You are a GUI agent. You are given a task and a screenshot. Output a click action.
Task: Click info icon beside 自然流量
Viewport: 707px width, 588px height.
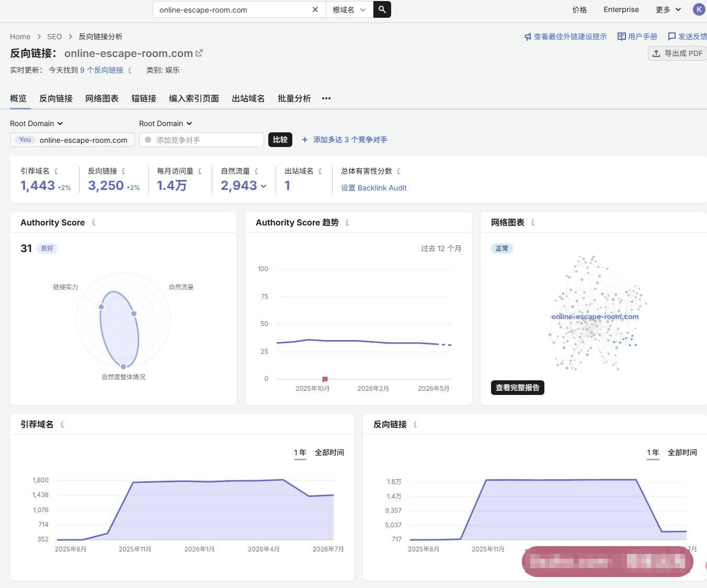coord(256,171)
